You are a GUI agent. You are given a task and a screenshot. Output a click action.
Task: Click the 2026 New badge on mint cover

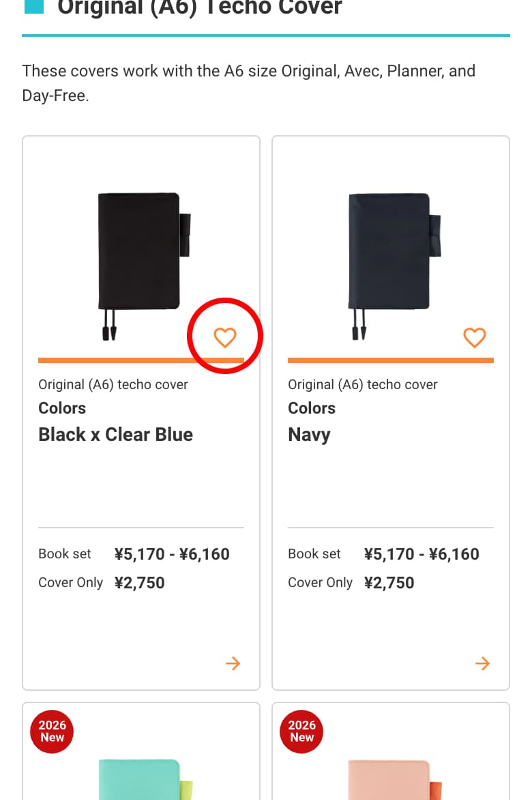tap(52, 731)
